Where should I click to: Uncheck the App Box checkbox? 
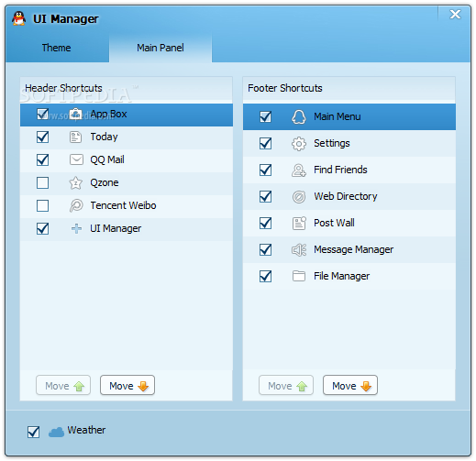pos(42,114)
